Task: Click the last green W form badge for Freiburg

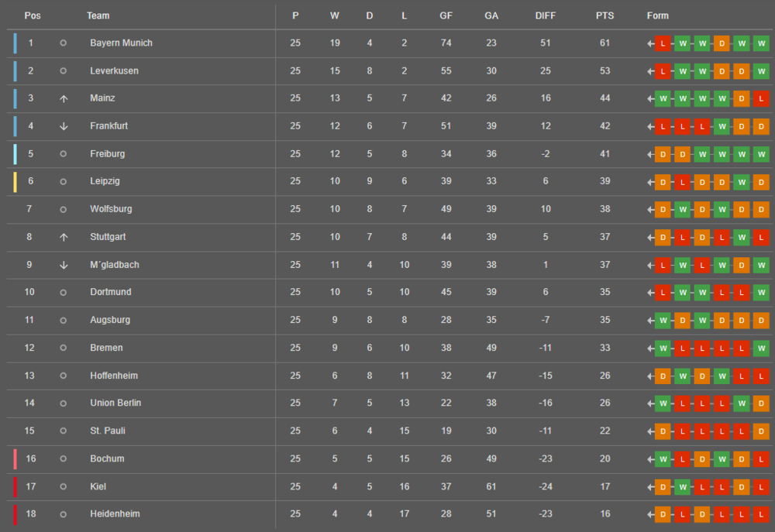Action: (x=761, y=154)
